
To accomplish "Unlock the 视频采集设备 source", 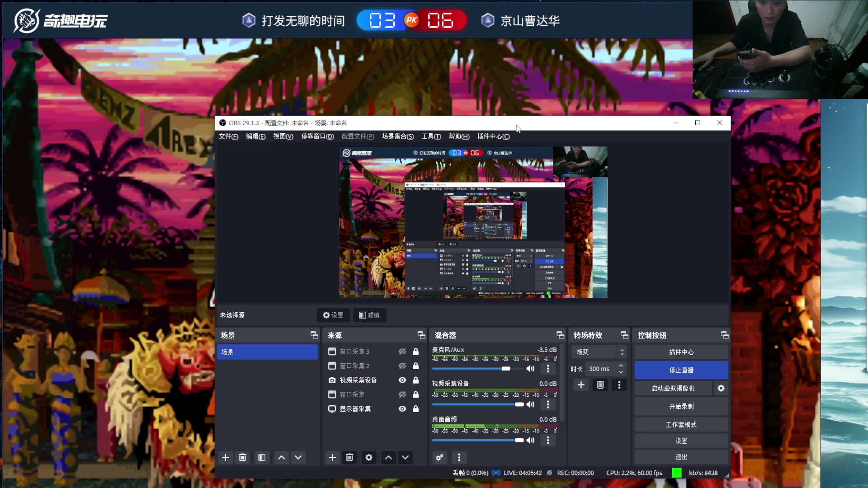I will click(415, 380).
